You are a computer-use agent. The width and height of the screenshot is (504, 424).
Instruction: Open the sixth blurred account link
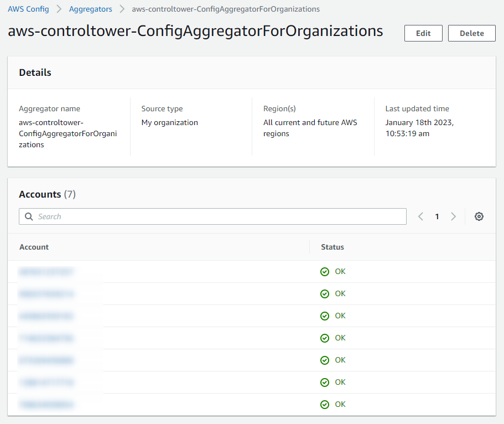(46, 382)
